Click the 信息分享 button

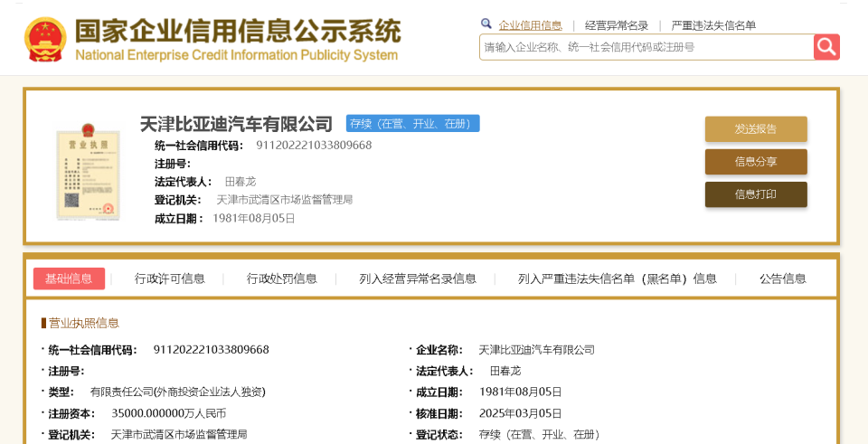click(756, 162)
